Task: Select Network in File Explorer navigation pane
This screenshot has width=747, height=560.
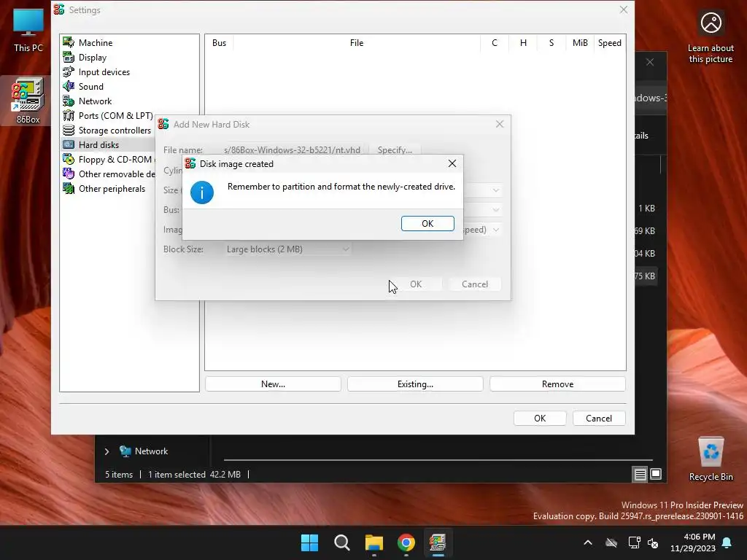Action: pos(151,451)
